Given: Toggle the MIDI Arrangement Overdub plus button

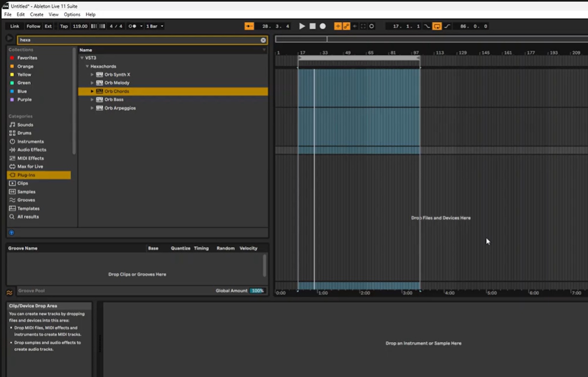Looking at the screenshot, I should tap(338, 26).
